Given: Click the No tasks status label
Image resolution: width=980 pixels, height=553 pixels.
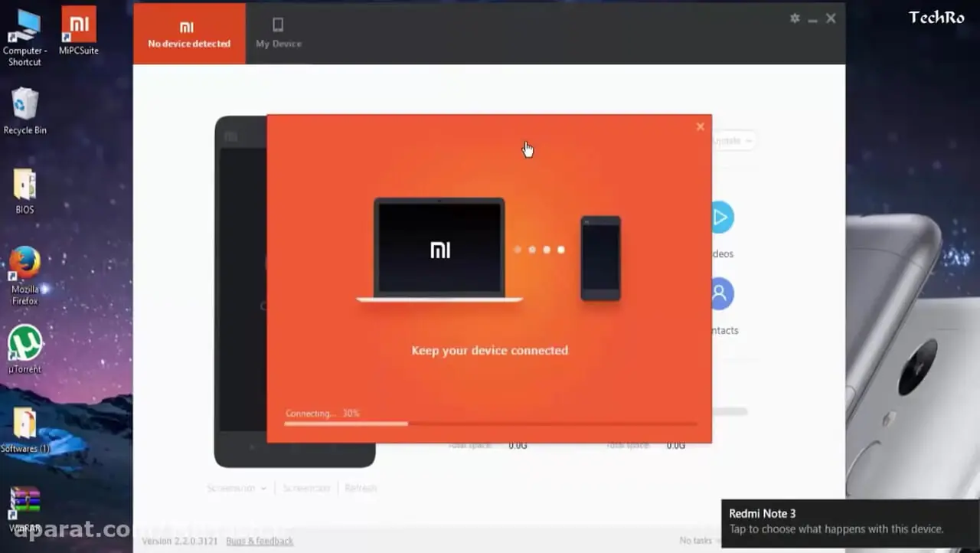Looking at the screenshot, I should (696, 541).
